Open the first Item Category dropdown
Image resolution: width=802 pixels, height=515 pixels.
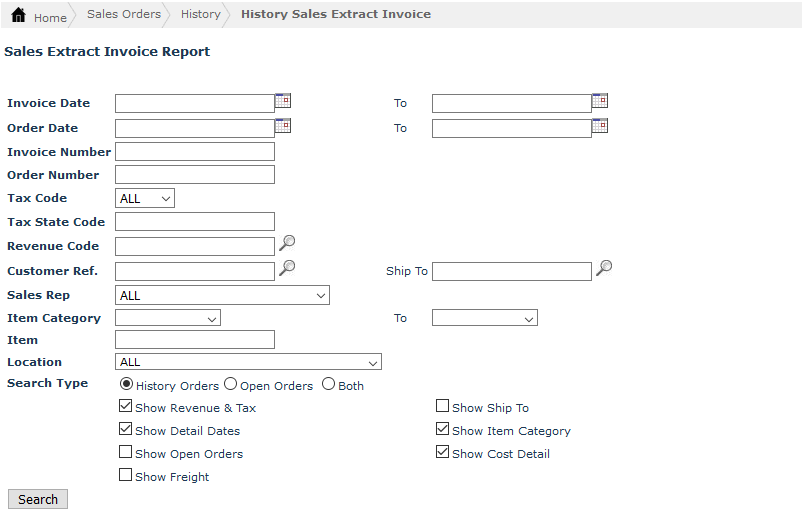[168, 318]
